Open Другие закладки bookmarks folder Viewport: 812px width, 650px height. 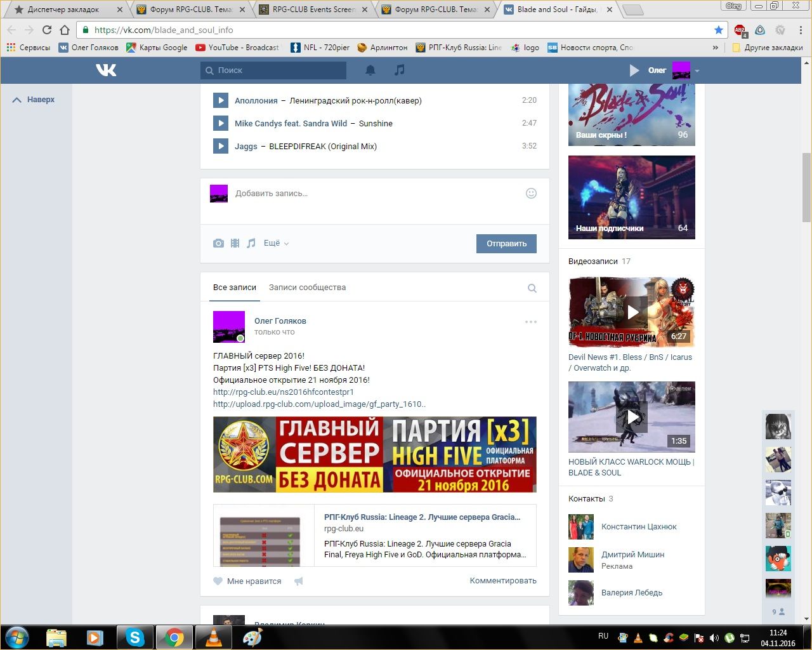tap(768, 48)
